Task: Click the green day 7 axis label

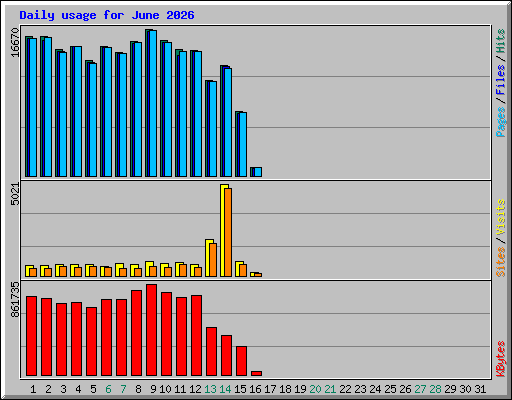Action: (123, 389)
